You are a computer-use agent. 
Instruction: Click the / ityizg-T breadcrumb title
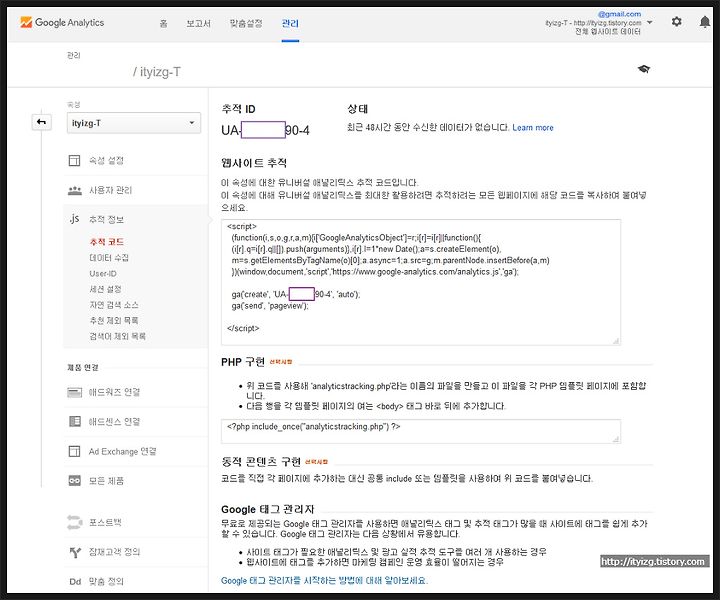[157, 72]
